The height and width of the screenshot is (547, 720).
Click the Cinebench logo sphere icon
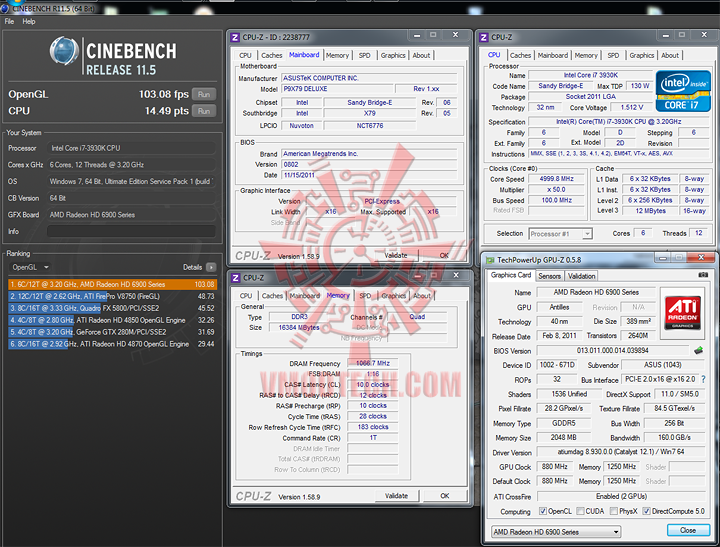click(x=64, y=51)
